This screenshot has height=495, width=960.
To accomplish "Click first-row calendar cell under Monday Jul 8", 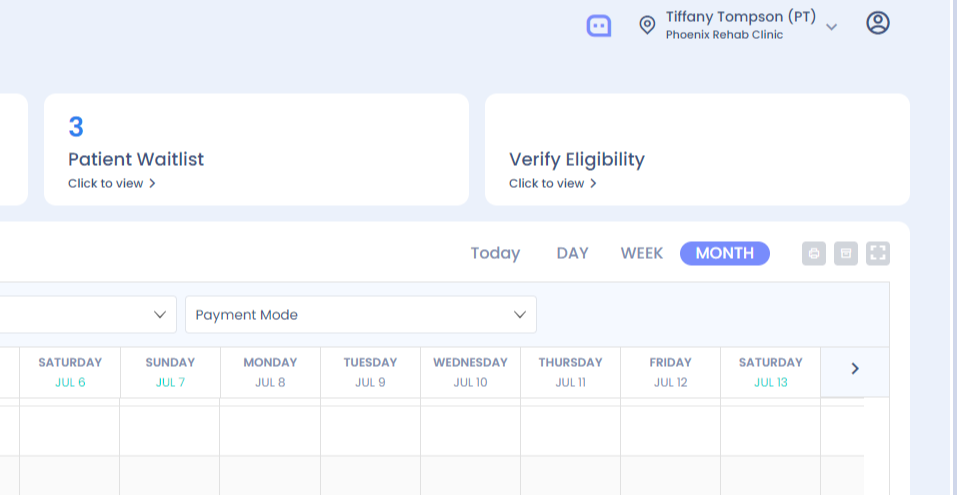I will click(x=270, y=431).
